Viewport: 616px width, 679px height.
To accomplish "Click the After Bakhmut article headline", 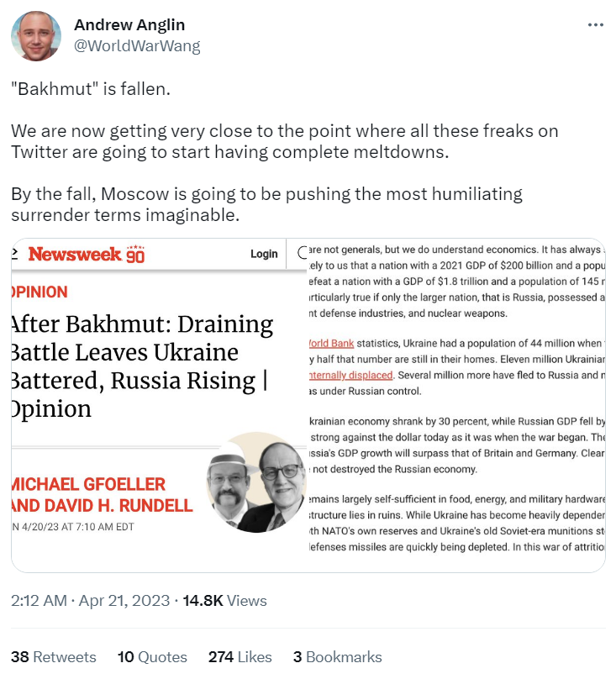I will click(143, 366).
